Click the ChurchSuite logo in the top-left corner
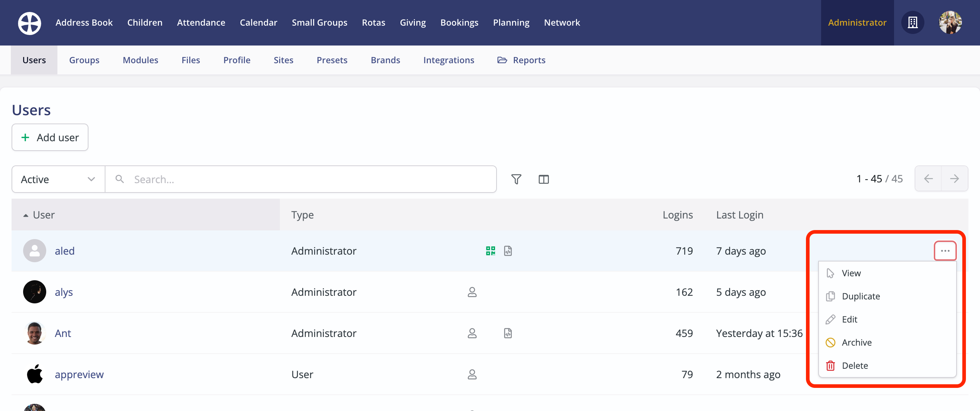The width and height of the screenshot is (980, 411). point(29,22)
